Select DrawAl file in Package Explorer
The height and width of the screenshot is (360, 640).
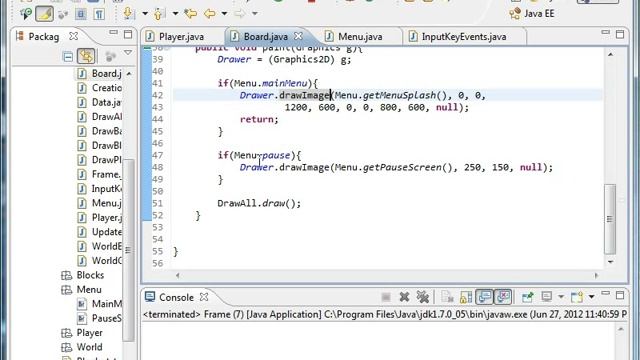click(x=100, y=117)
